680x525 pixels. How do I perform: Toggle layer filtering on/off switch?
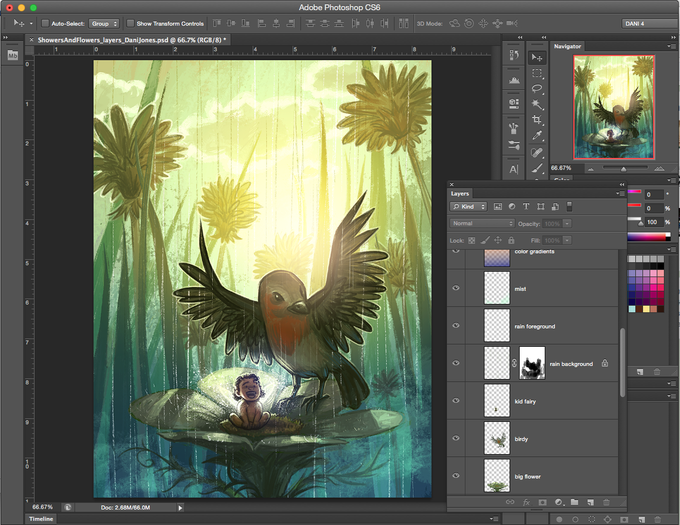click(569, 206)
